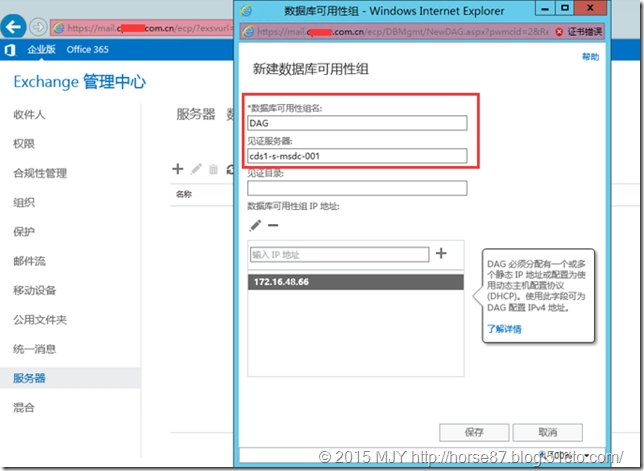Select the 企业版 tab

41,49
